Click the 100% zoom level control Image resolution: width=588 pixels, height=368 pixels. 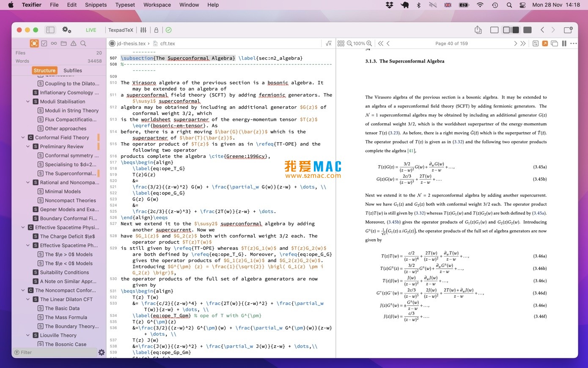359,43
